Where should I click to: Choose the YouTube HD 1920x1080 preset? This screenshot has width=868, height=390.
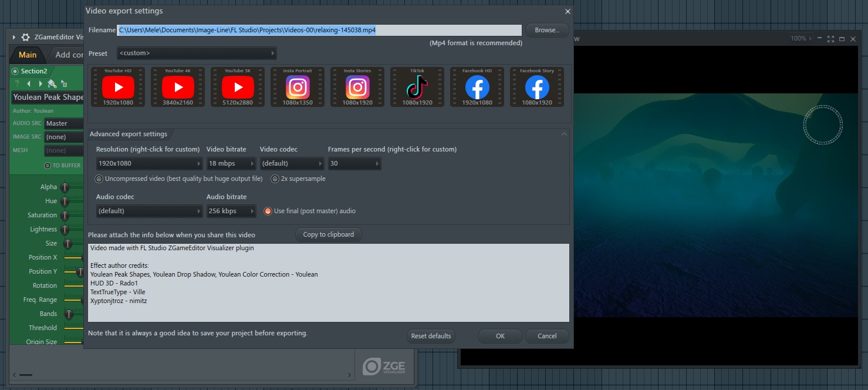point(118,87)
